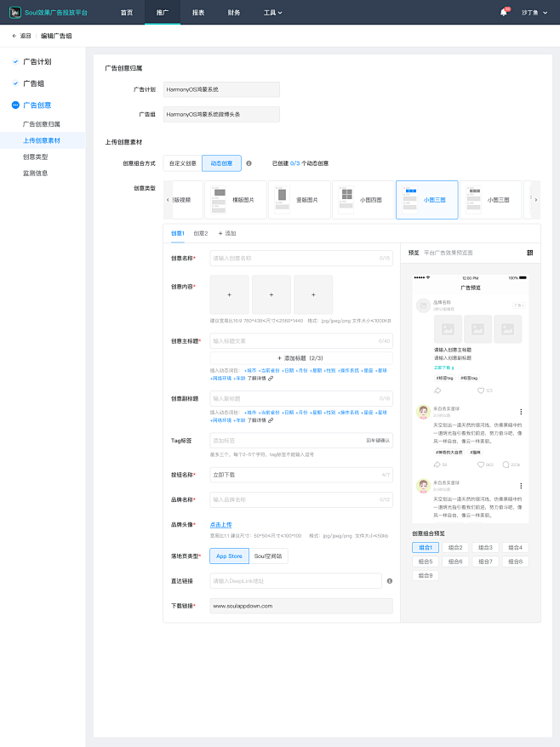Click 广告组 step check icon
Viewport: 560px width, 747px height.
(15, 83)
